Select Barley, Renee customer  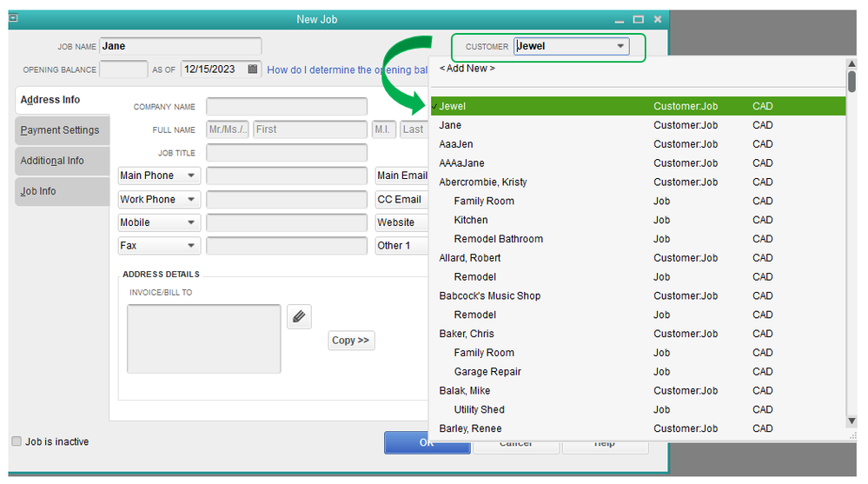(639, 428)
